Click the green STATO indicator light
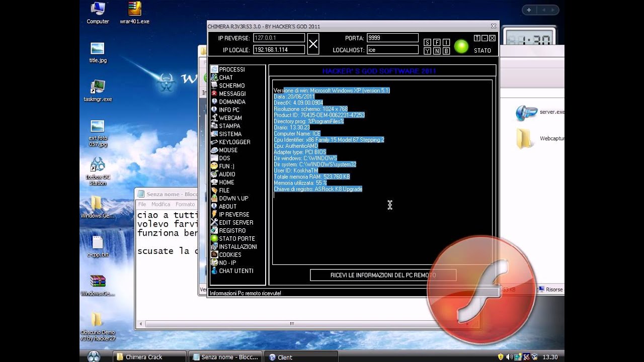This screenshot has width=644, height=362. pyautogui.click(x=461, y=46)
